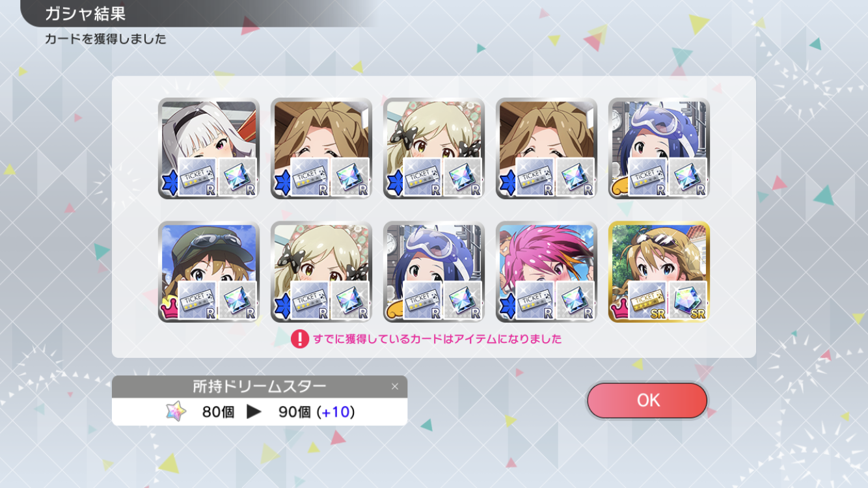This screenshot has height=488, width=868.
Task: Click the rainbow Dream Star icon
Action: [176, 411]
